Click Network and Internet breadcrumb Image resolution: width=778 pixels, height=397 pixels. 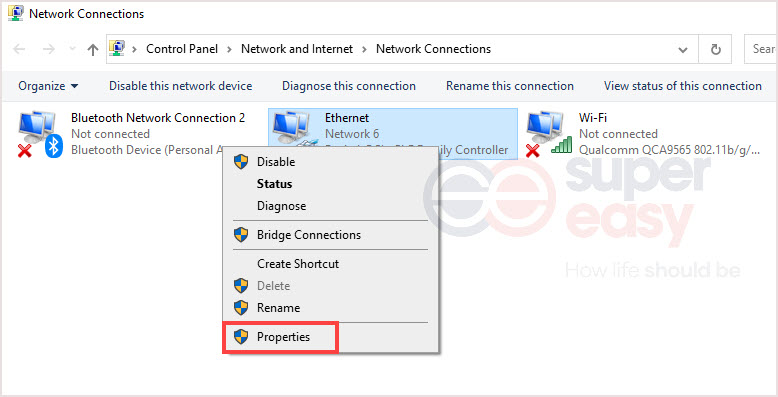pos(297,49)
